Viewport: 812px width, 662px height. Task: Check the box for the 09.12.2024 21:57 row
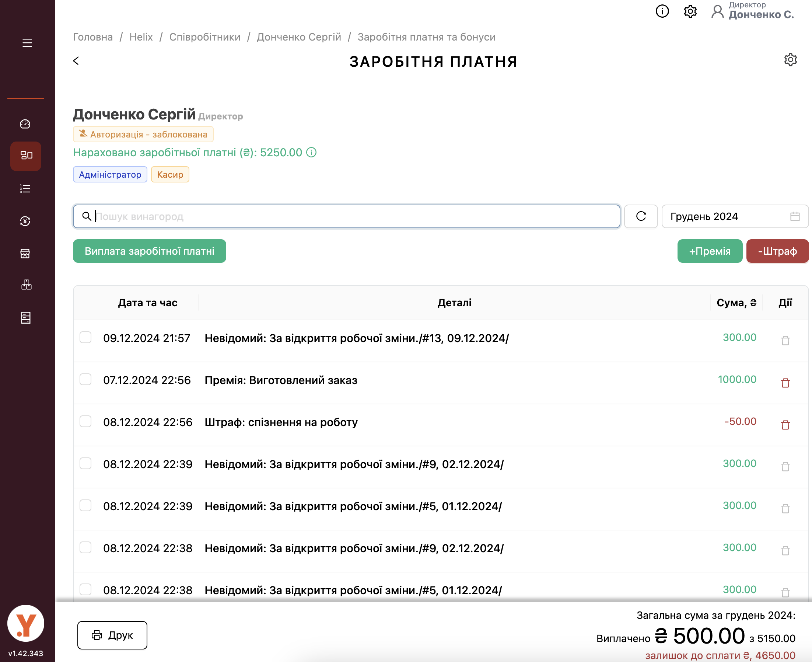tap(85, 338)
